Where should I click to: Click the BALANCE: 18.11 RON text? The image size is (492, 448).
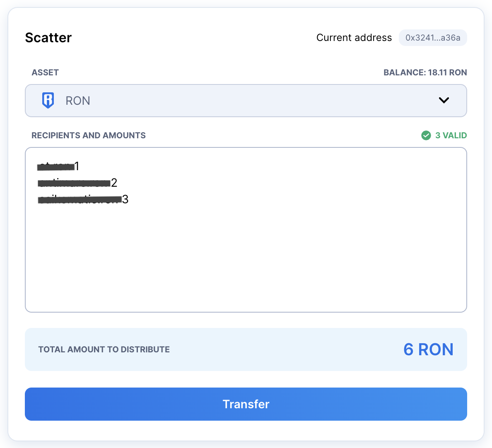tap(425, 72)
